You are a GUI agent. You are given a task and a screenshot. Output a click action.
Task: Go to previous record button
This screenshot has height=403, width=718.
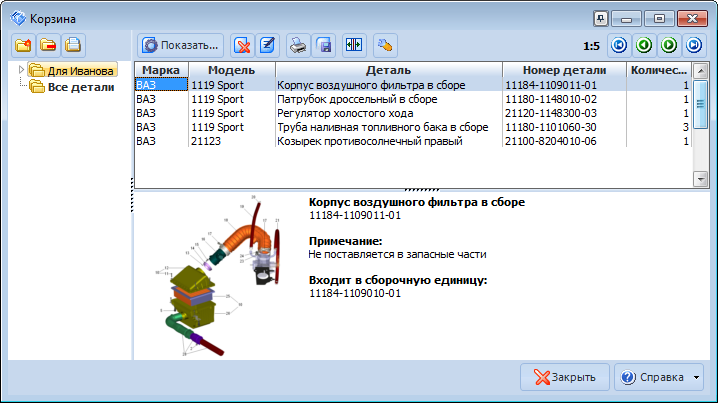coord(644,45)
